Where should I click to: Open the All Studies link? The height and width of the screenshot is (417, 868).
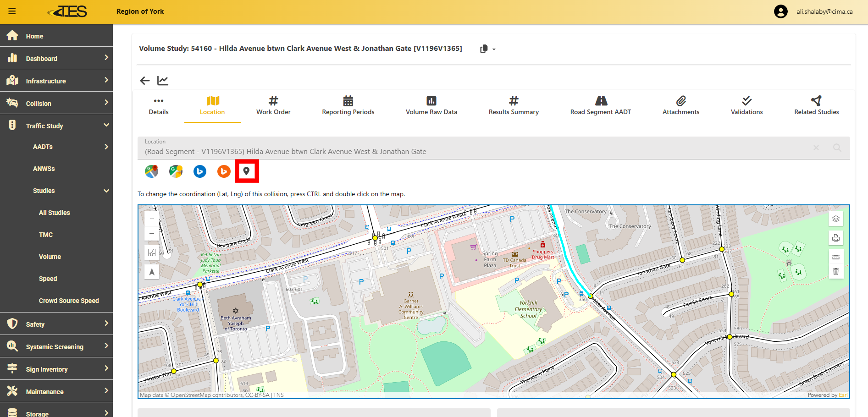pos(55,213)
